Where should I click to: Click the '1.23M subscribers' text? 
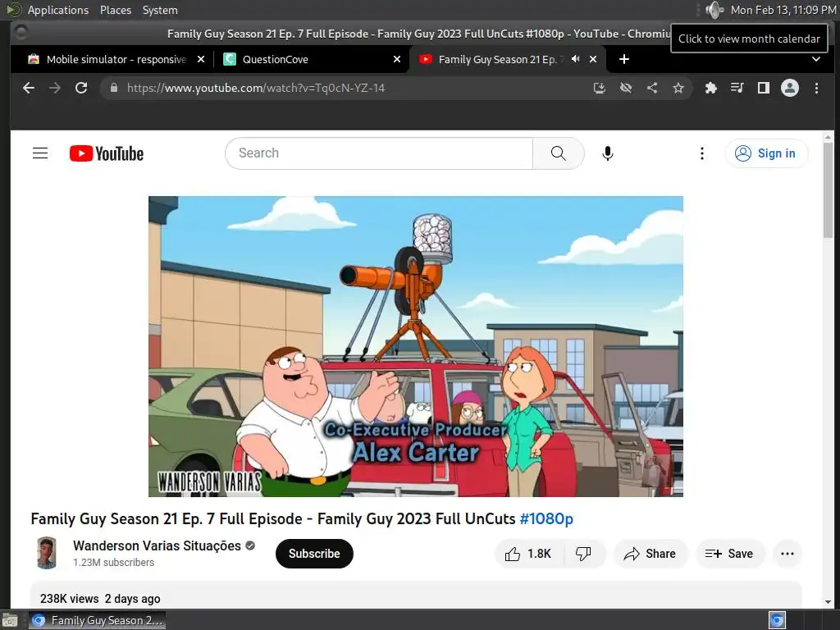113,563
